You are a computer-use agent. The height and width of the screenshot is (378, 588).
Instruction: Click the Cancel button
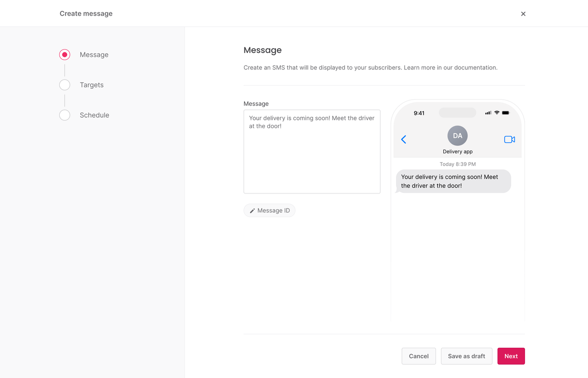coord(419,356)
